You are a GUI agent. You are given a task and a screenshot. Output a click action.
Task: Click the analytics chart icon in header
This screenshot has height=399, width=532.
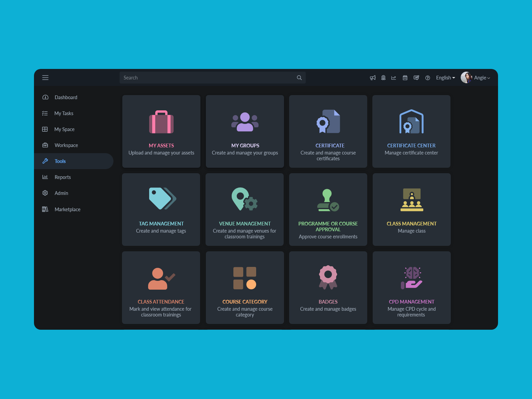(x=394, y=78)
